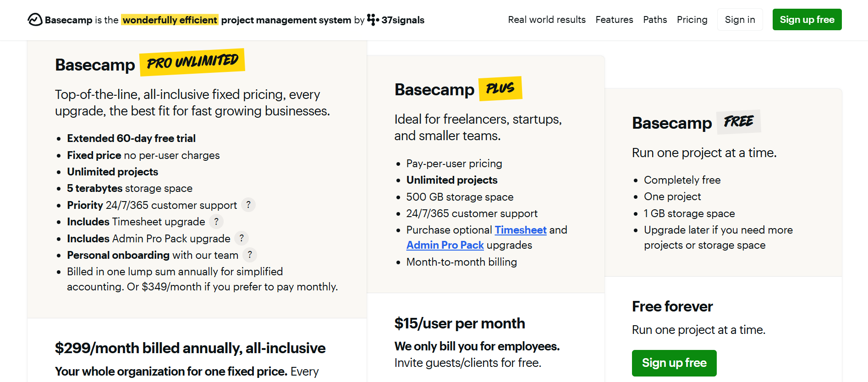Select 'Unlimited projects' in Pro Unlimited list
This screenshot has height=382, width=868.
point(112,172)
